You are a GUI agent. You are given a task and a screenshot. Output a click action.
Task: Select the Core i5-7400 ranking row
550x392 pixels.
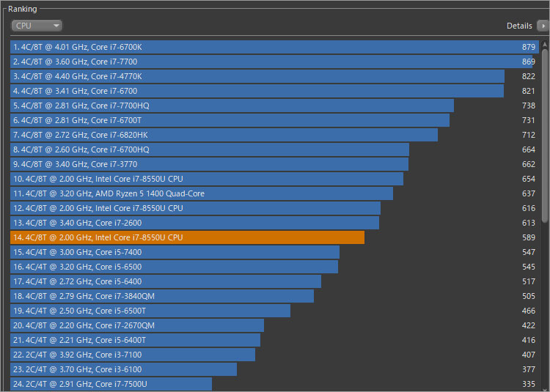274,252
